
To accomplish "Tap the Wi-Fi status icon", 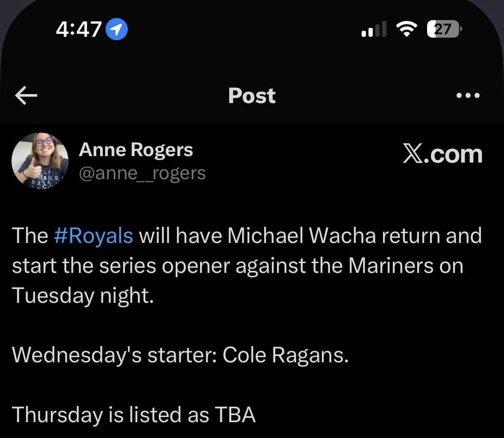I will point(406,29).
